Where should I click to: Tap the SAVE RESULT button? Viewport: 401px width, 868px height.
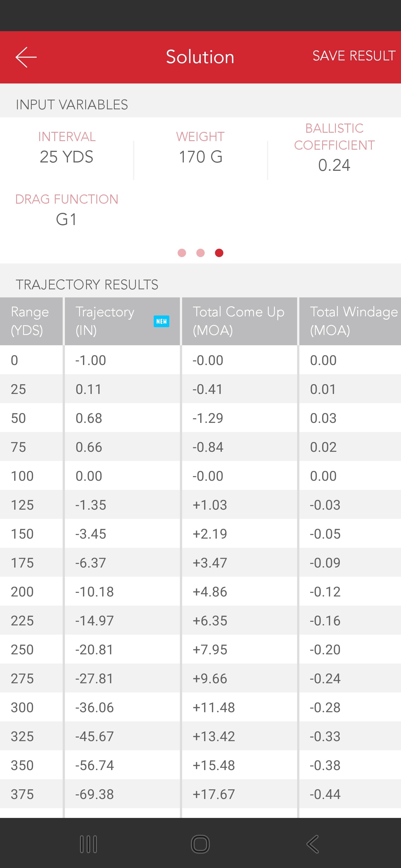coord(354,56)
